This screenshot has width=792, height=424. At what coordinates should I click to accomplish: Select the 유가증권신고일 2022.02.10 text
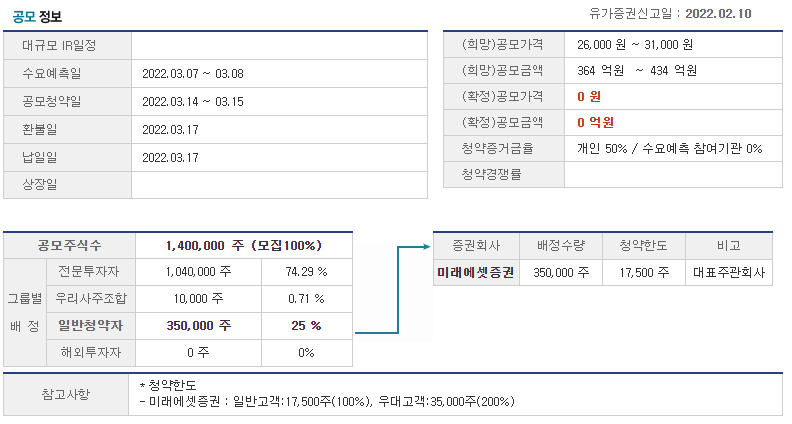(670, 14)
